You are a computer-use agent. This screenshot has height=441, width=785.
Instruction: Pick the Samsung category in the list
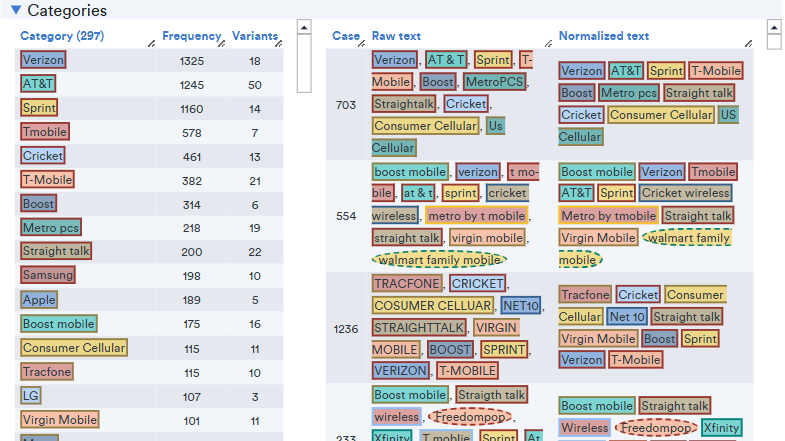tap(48, 276)
